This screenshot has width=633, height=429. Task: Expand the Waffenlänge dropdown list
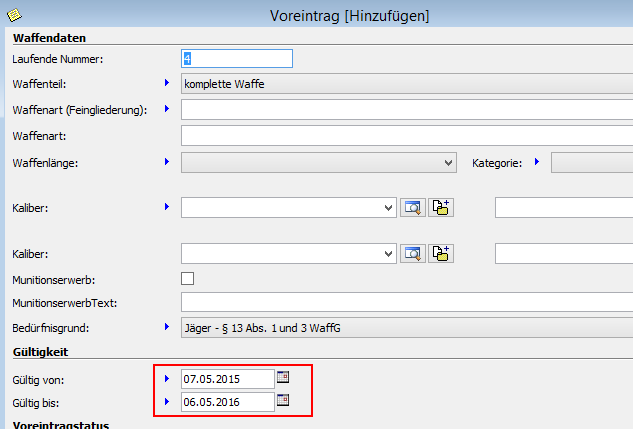[448, 162]
